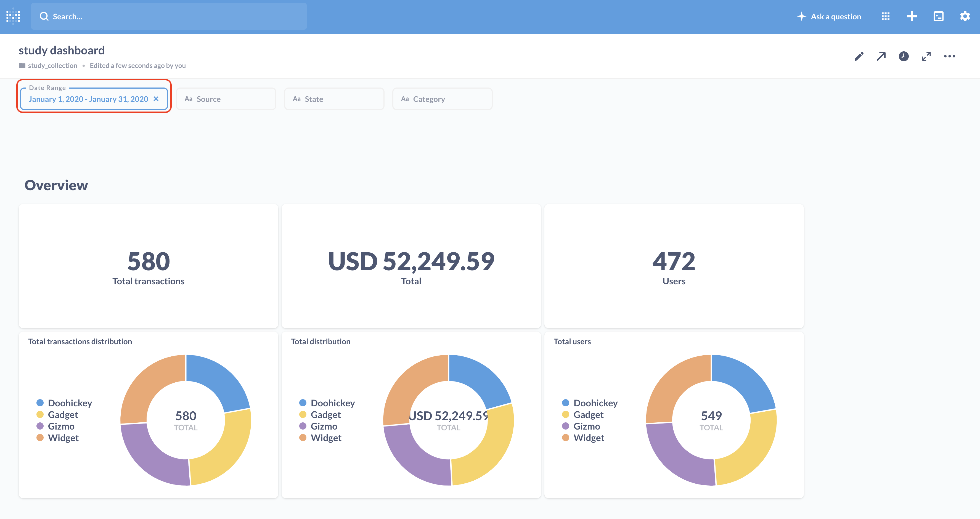Clear the Date Range filter with X
Screen dimensions: 980x519
click(x=156, y=99)
